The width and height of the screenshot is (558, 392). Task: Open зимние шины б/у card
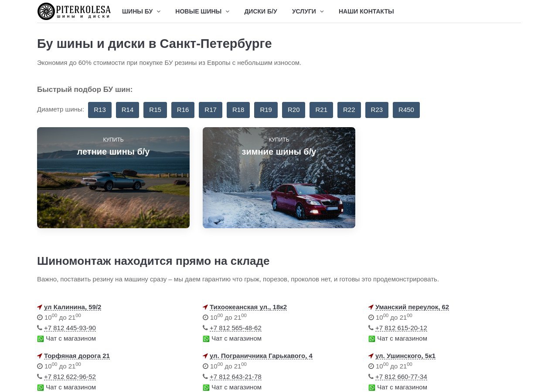[279, 178]
